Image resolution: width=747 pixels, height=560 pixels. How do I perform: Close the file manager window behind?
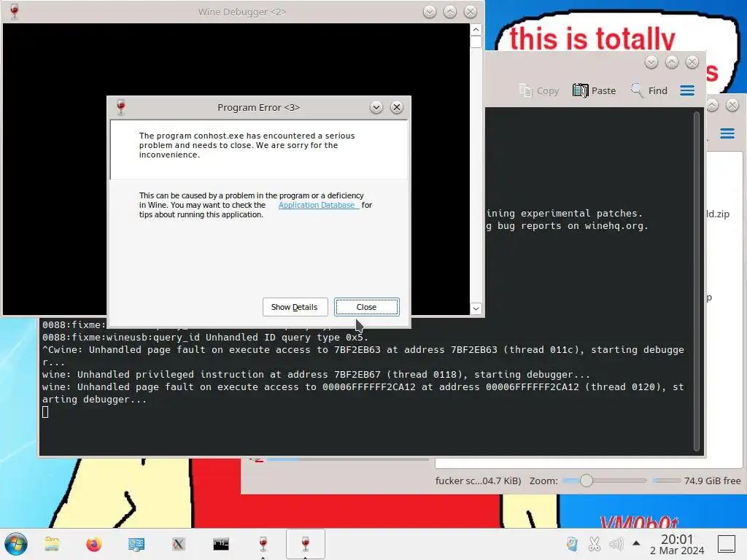(x=732, y=105)
